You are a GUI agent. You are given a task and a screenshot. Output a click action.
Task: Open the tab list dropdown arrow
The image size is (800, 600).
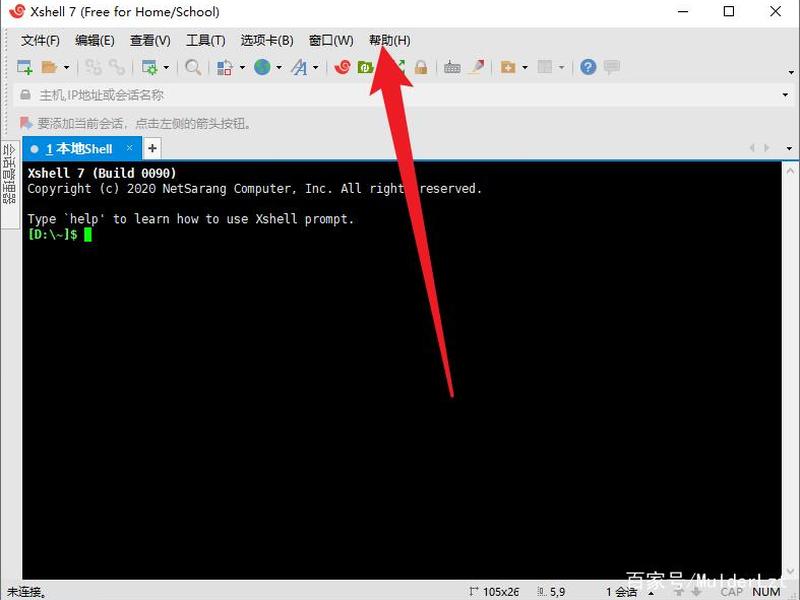click(x=789, y=148)
